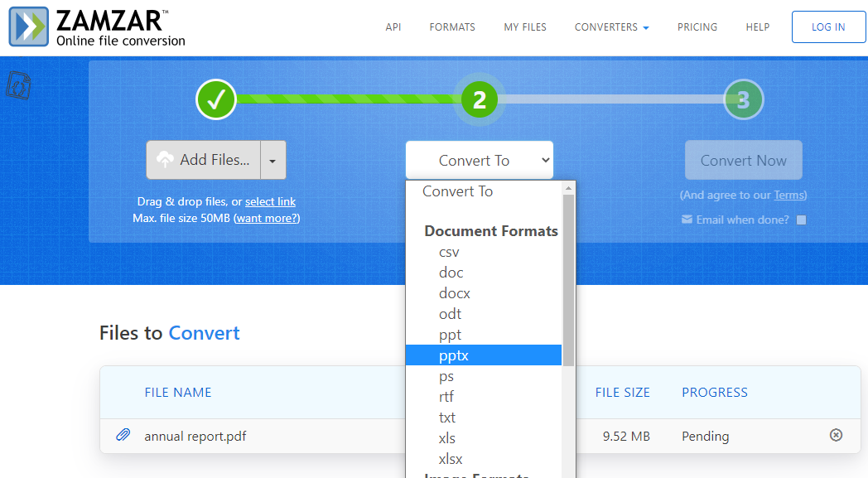Select odt as output format
Viewport: 868px width, 478px height.
coord(484,314)
